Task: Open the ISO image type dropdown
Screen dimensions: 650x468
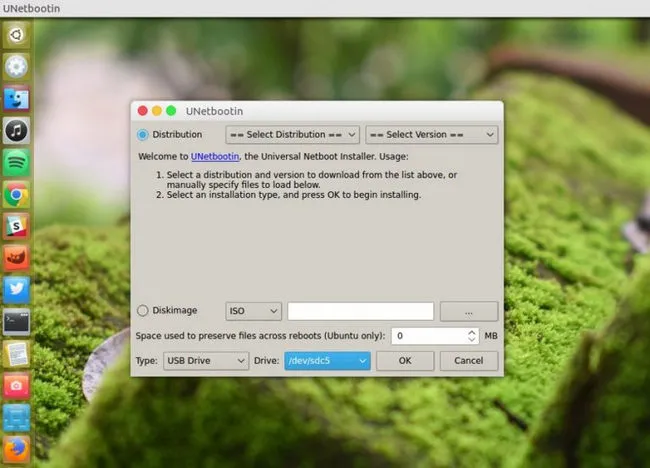Action: coord(254,311)
